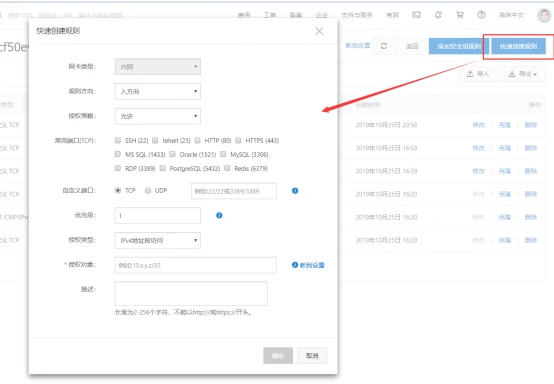Image resolution: width=554 pixels, height=384 pixels.
Task: Click 删除 for the rule created 16:39
Action: [x=531, y=171]
